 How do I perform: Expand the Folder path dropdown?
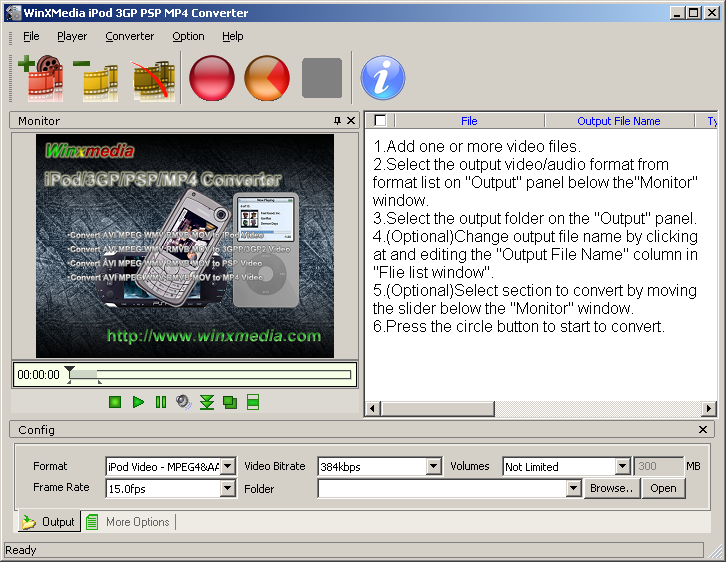[573, 488]
